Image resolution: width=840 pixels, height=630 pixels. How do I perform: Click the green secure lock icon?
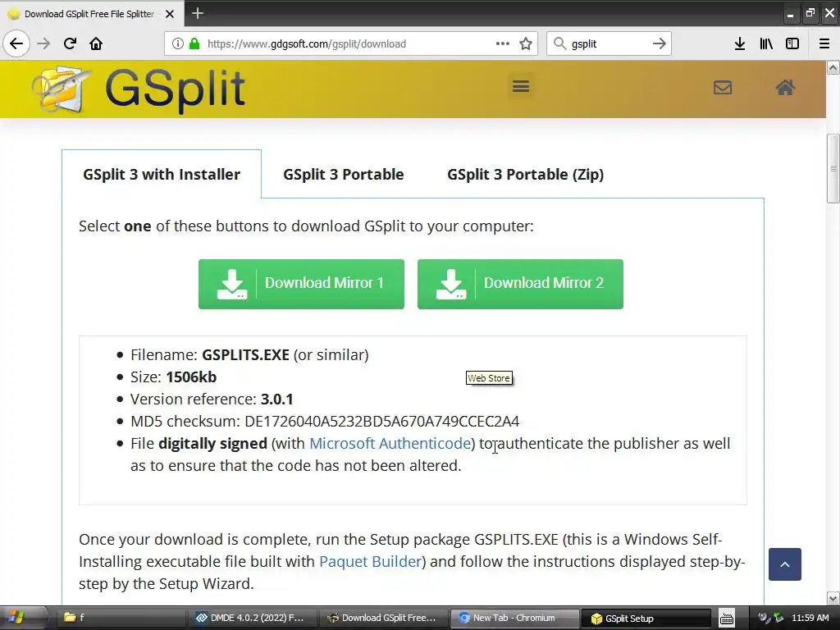click(x=194, y=43)
